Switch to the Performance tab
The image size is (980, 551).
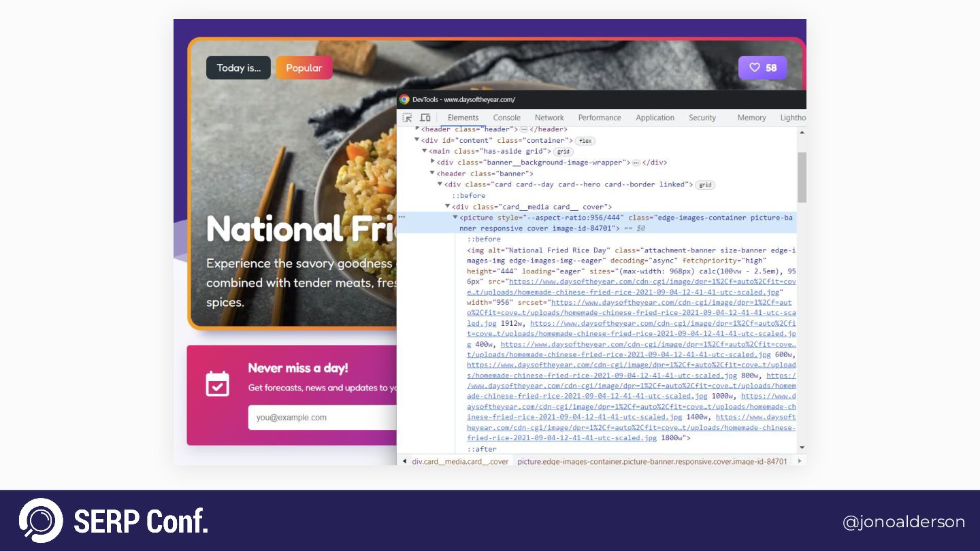[600, 118]
